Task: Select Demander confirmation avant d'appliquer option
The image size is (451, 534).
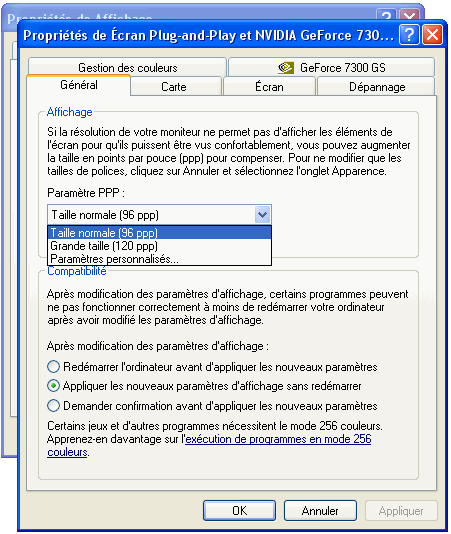Action: point(53,406)
